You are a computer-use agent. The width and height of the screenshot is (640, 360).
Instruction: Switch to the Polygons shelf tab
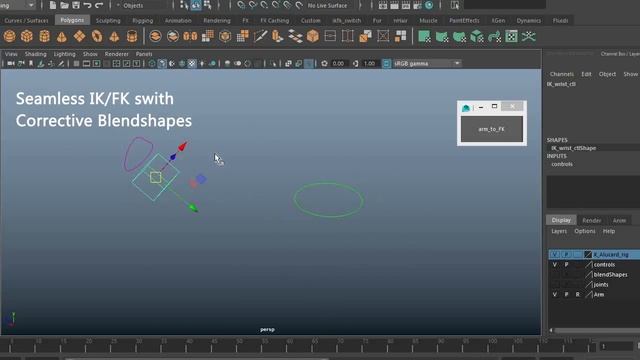[x=72, y=20]
